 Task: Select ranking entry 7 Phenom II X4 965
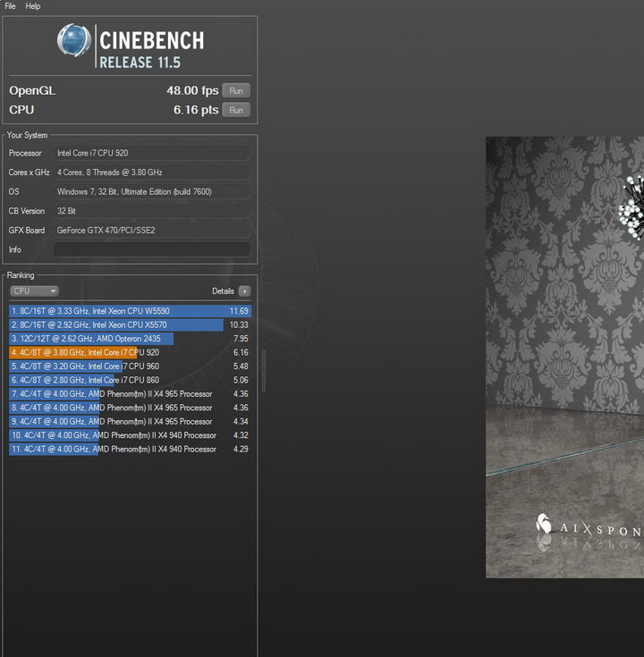[130, 394]
